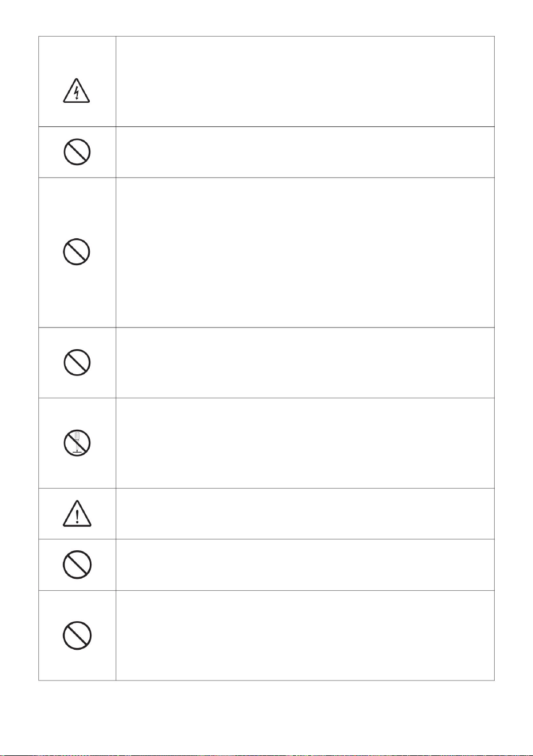This screenshot has width=533, height=756.
Task: Click the empty cell beside the do-not-disassemble icon
Action: 305,443
